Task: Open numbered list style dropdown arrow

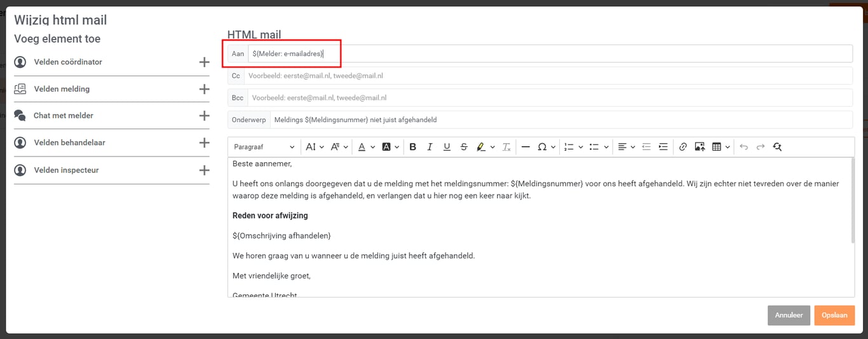Action: click(x=580, y=147)
